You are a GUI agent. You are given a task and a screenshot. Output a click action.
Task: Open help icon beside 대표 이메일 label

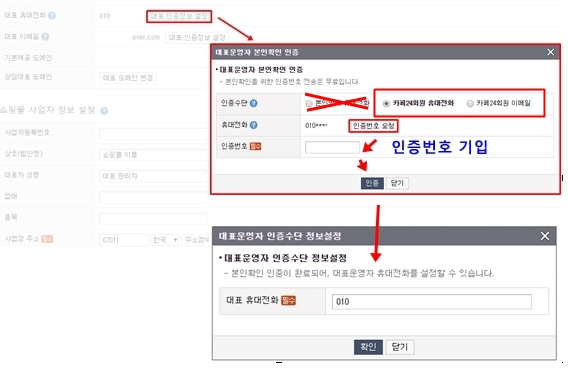pyautogui.click(x=45, y=37)
